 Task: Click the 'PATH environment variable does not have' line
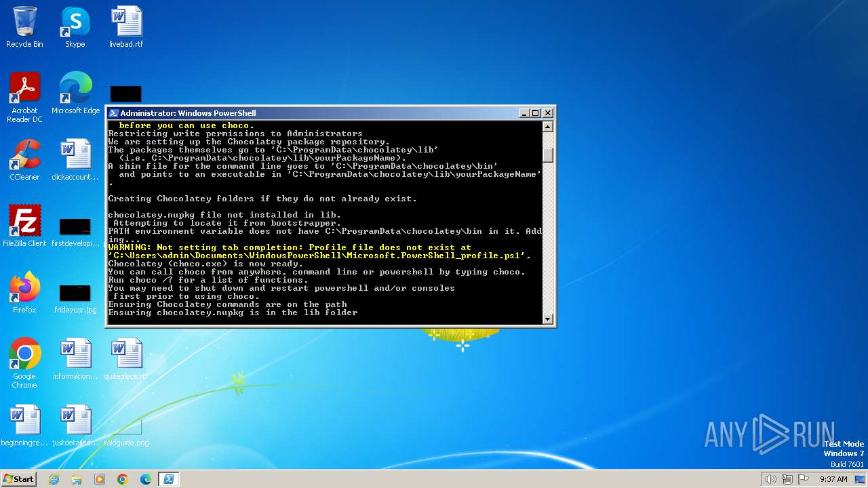[x=325, y=231]
